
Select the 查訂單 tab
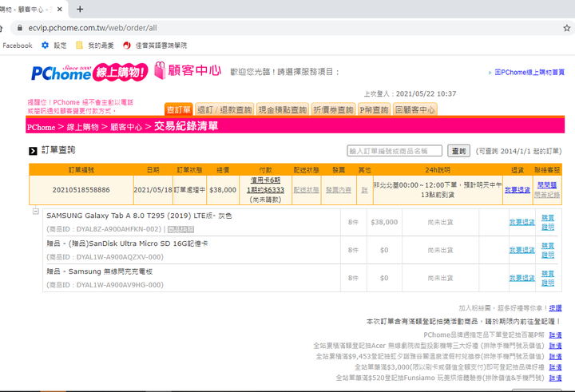(179, 109)
